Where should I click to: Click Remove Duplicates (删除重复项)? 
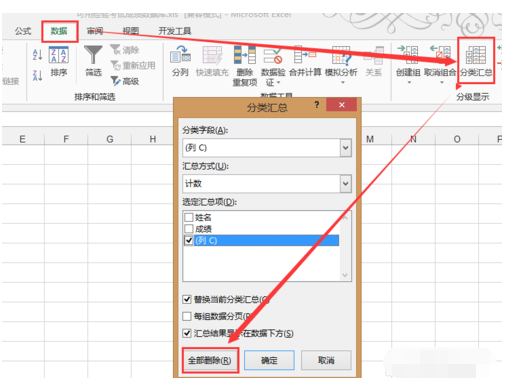tap(245, 66)
